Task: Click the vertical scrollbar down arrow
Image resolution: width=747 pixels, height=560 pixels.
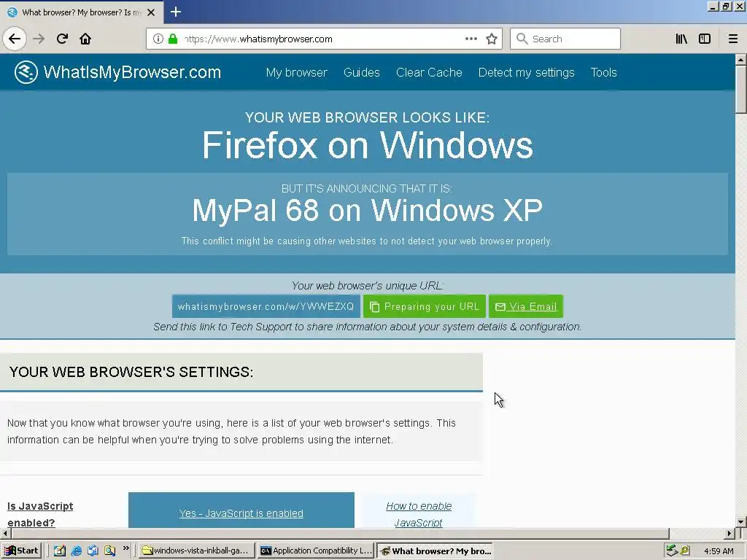Action: [740, 522]
